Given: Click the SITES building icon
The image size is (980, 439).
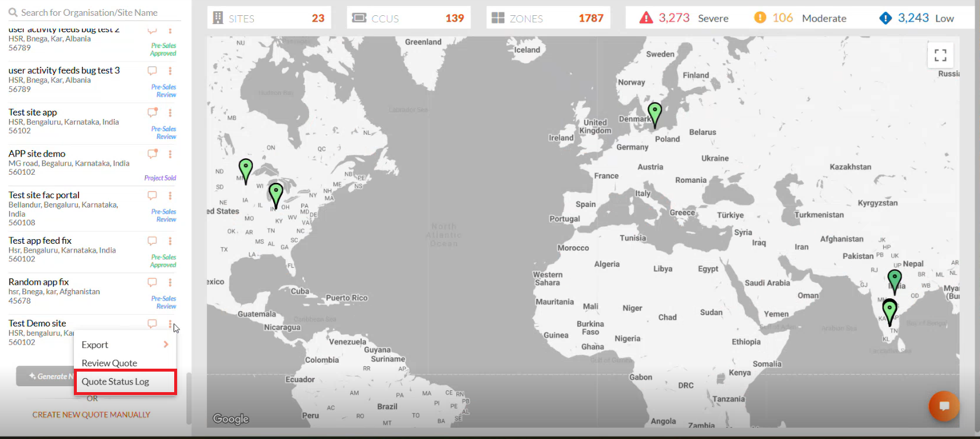Looking at the screenshot, I should pyautogui.click(x=218, y=18).
